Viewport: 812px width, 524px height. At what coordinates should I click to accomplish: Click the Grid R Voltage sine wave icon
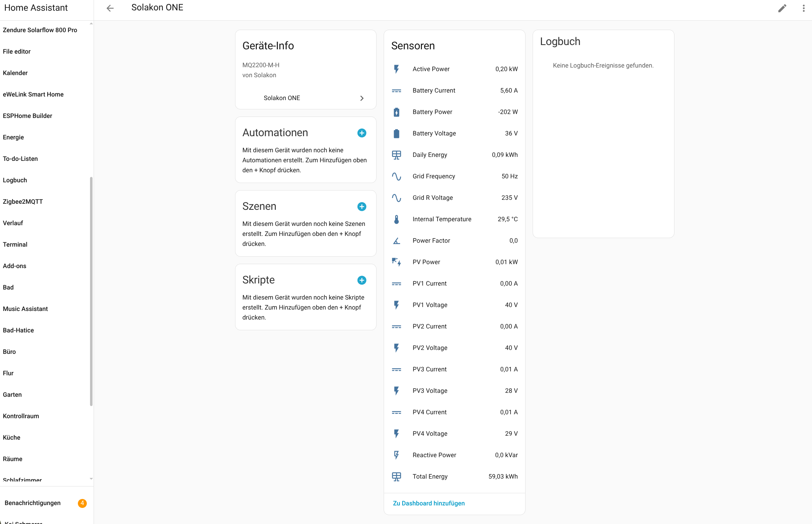pyautogui.click(x=397, y=198)
